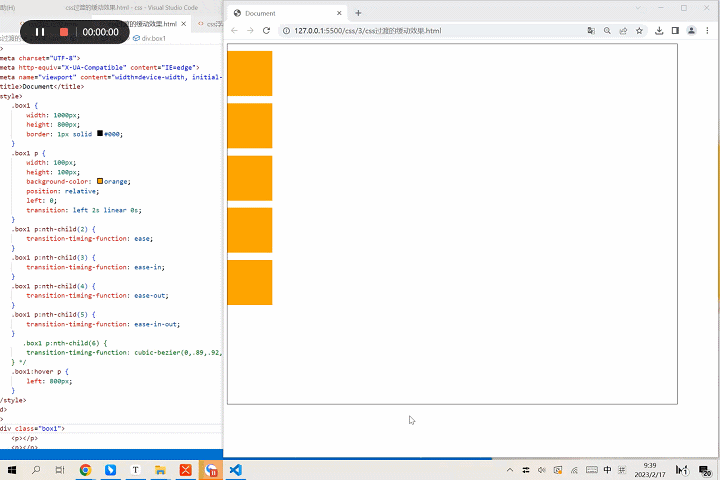Open Visual Studio Code from taskbar
The width and height of the screenshot is (720, 480).
[236, 470]
